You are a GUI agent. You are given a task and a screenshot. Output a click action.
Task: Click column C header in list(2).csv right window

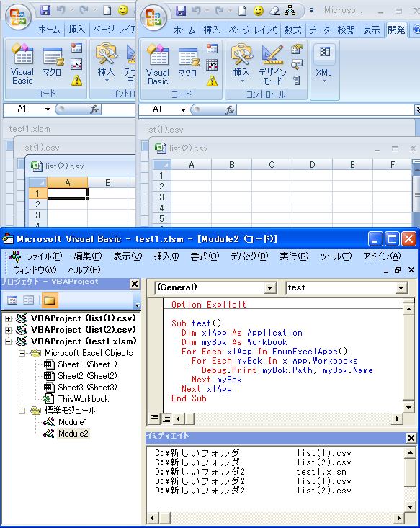[x=272, y=165]
